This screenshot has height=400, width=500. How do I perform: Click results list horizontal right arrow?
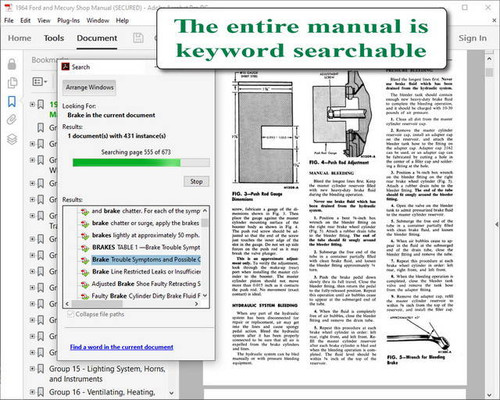pos(196,304)
